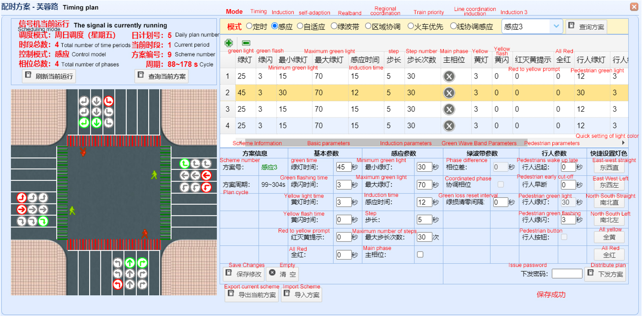644x318 pixels.
Task: Click the 下发密码 password input field
Action: point(566,273)
